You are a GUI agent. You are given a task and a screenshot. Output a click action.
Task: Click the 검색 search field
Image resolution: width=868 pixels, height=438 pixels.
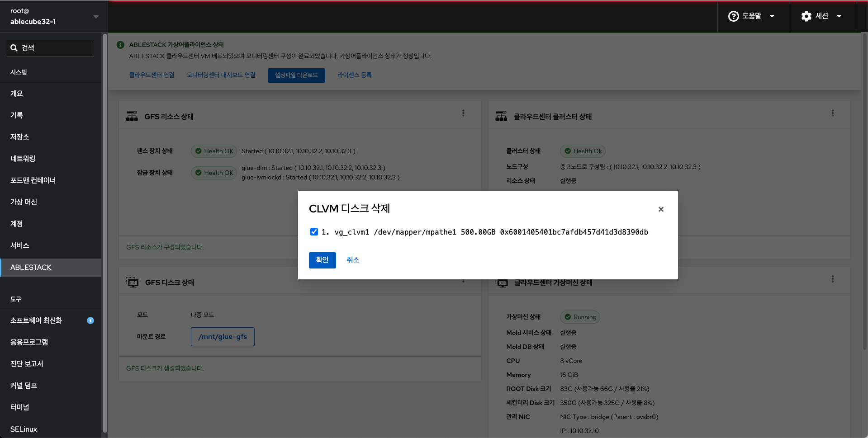(51, 48)
